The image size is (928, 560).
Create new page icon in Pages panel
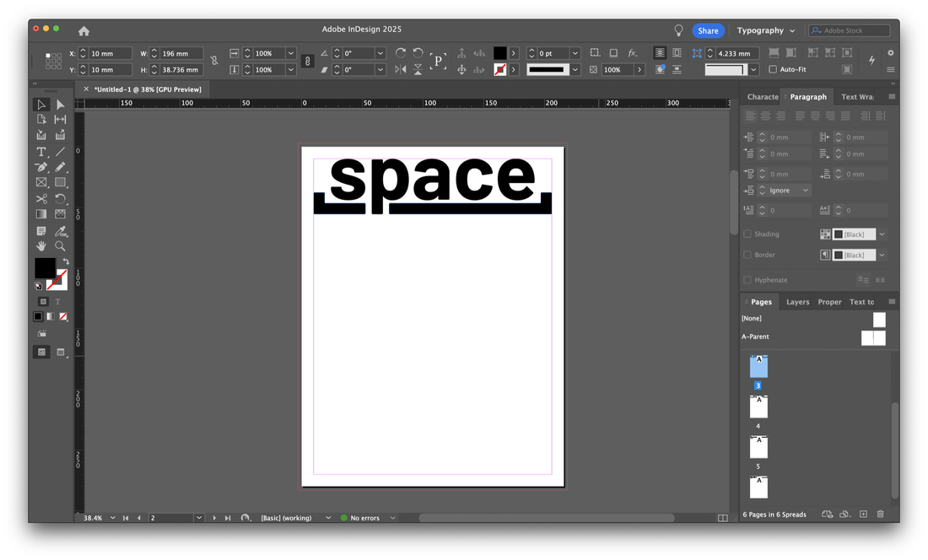click(x=864, y=514)
